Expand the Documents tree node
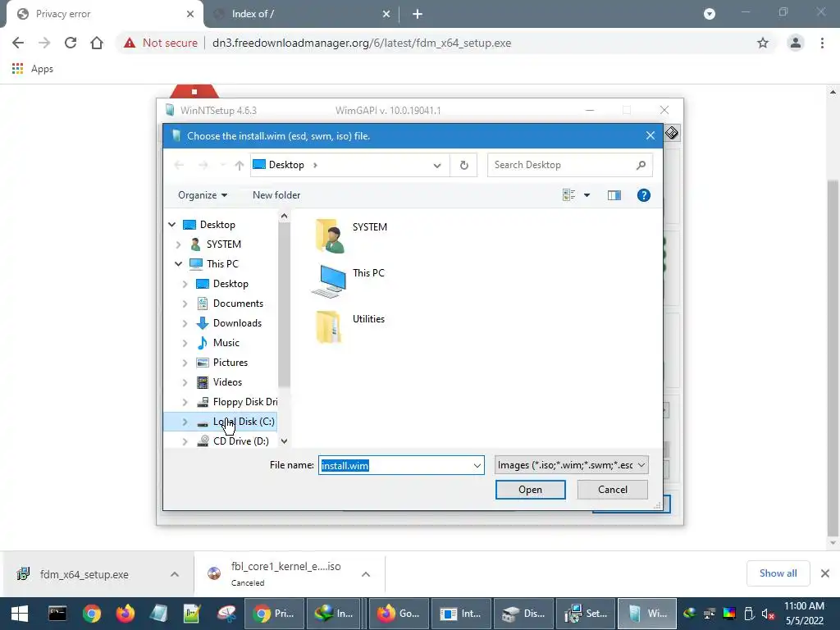 pyautogui.click(x=185, y=304)
